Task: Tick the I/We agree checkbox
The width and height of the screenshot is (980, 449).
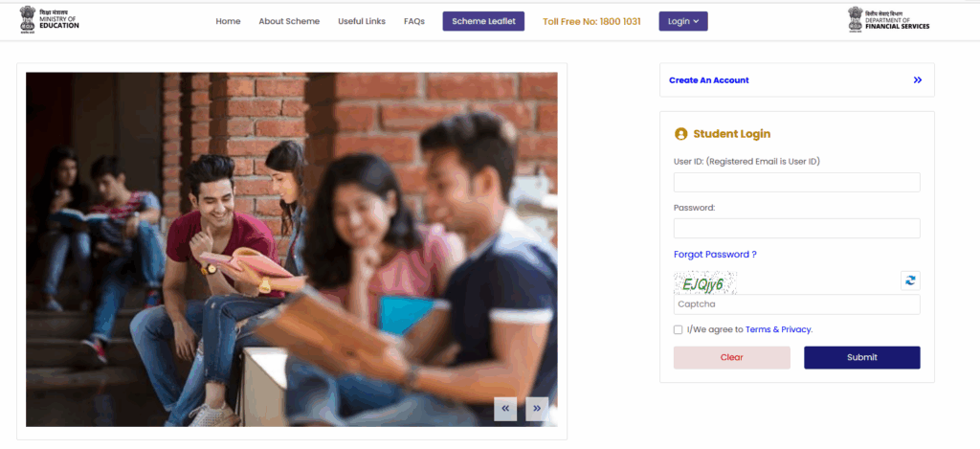Action: [679, 329]
